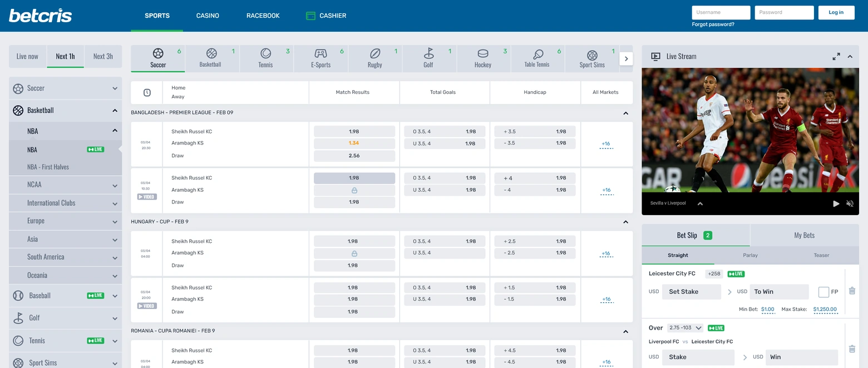Image resolution: width=868 pixels, height=368 pixels.
Task: Click the live stream video thumbnail
Action: (x=750, y=130)
